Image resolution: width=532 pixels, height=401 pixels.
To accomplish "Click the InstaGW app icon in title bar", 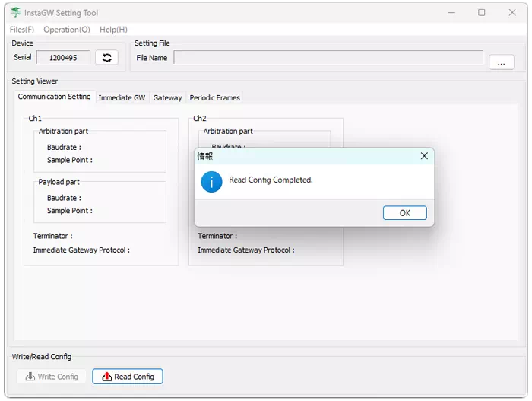I will (x=16, y=13).
